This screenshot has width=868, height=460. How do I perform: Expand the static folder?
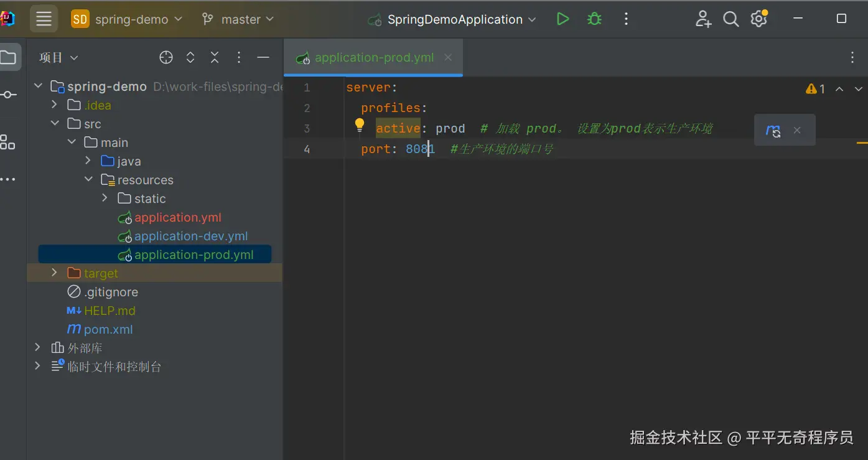pos(105,198)
